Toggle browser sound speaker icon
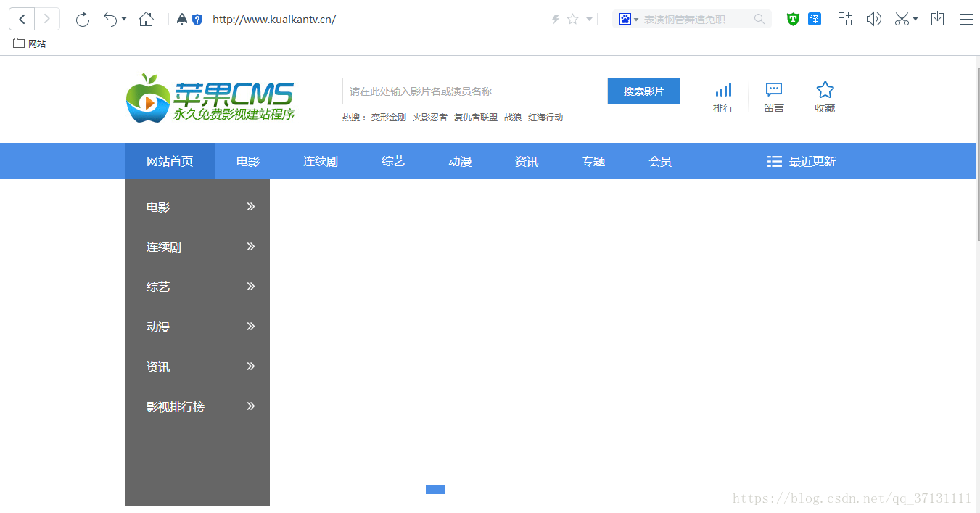Screen dimensions: 980x513 pos(873,20)
